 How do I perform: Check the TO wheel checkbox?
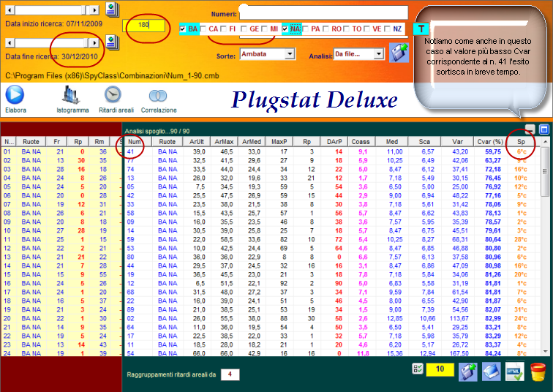pyautogui.click(x=346, y=29)
